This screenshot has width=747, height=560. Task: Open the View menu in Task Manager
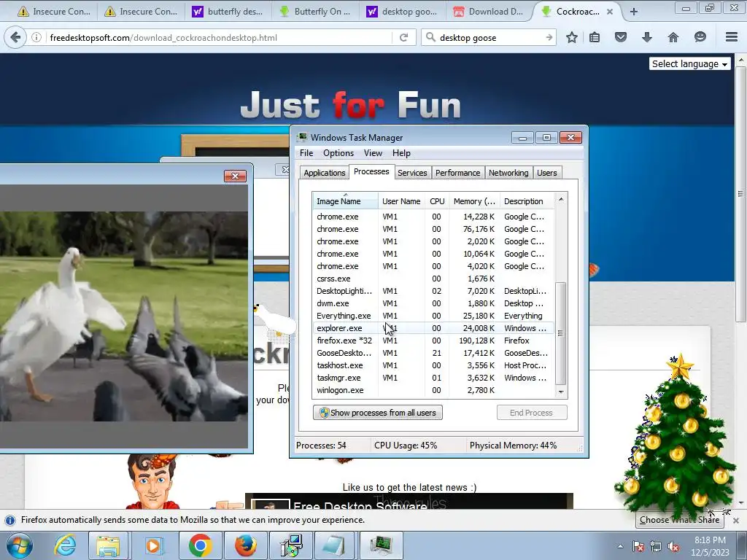tap(373, 153)
